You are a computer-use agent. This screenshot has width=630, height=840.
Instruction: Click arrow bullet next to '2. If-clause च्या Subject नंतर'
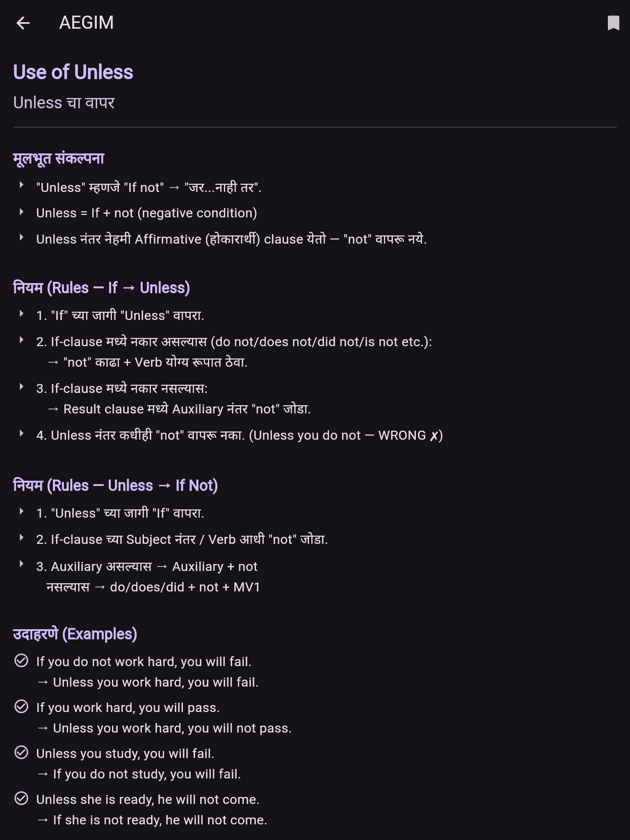coord(21,538)
